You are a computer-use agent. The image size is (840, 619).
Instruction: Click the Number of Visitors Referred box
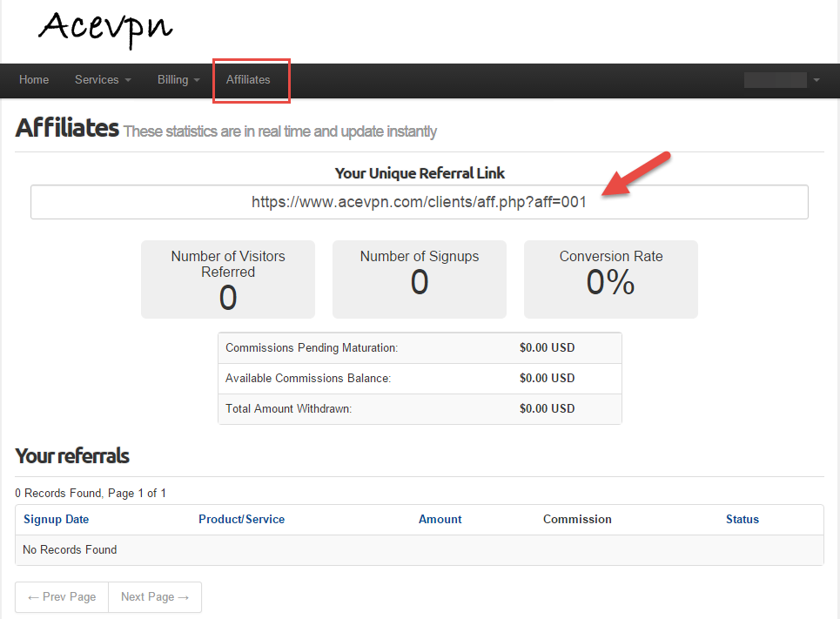coord(228,279)
